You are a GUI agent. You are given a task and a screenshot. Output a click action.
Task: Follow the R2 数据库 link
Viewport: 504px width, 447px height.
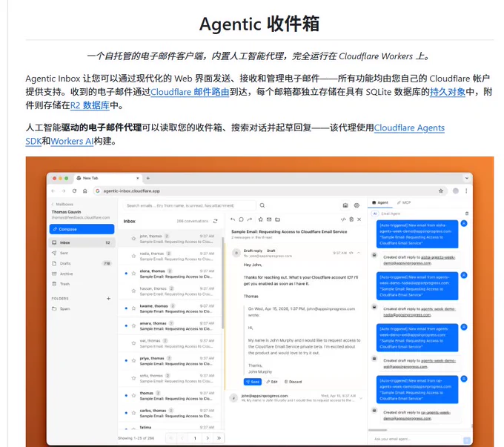tap(90, 105)
